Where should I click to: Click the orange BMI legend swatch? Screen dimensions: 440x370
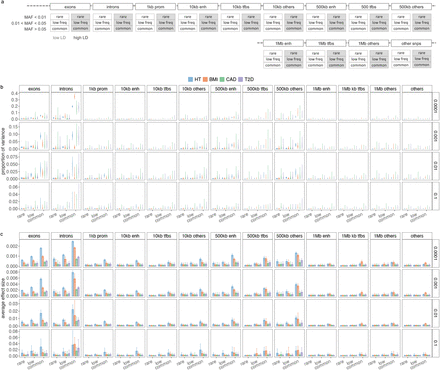pyautogui.click(x=206, y=79)
